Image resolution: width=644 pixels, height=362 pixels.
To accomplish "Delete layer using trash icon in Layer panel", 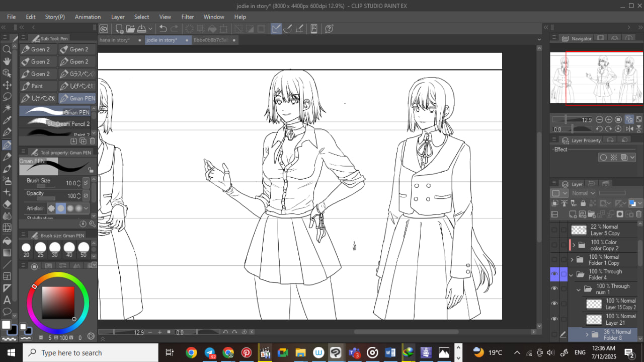I will coord(638,214).
